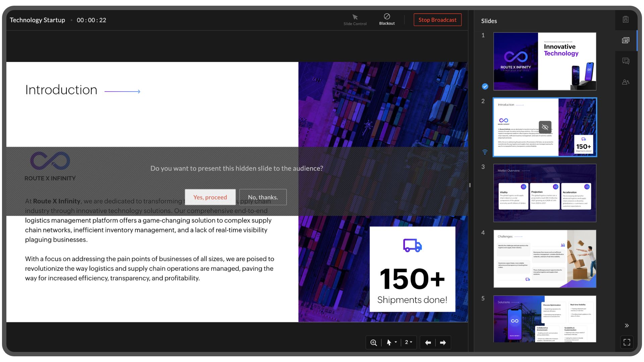644x362 pixels.
Task: Select the slides panel sidebar icon
Action: 626,40
